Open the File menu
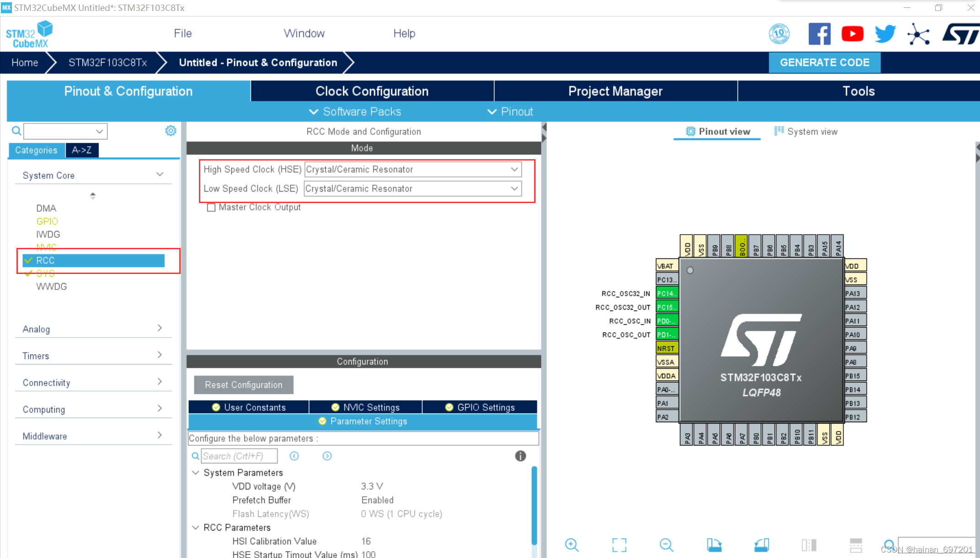The height and width of the screenshot is (558, 980). pos(183,33)
